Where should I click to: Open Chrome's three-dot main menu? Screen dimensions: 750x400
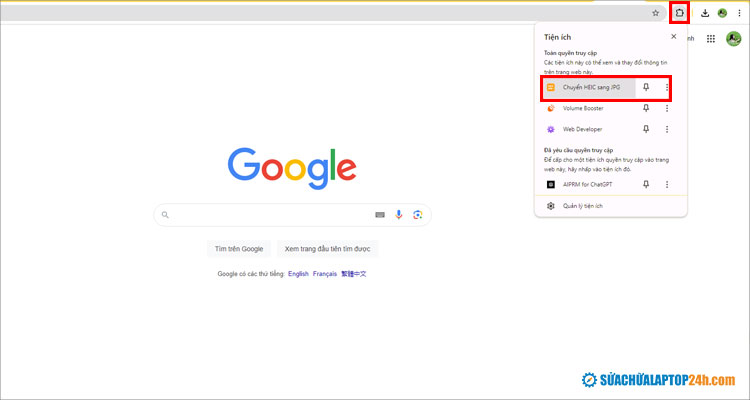pyautogui.click(x=739, y=13)
